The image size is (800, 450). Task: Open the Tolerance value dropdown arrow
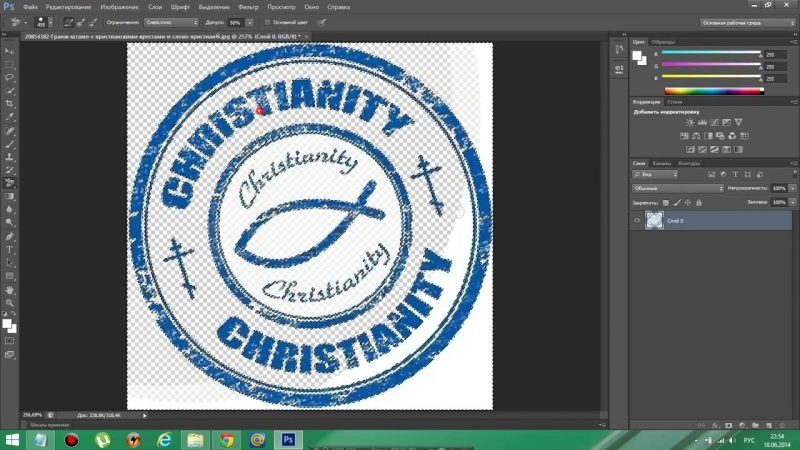[x=249, y=22]
